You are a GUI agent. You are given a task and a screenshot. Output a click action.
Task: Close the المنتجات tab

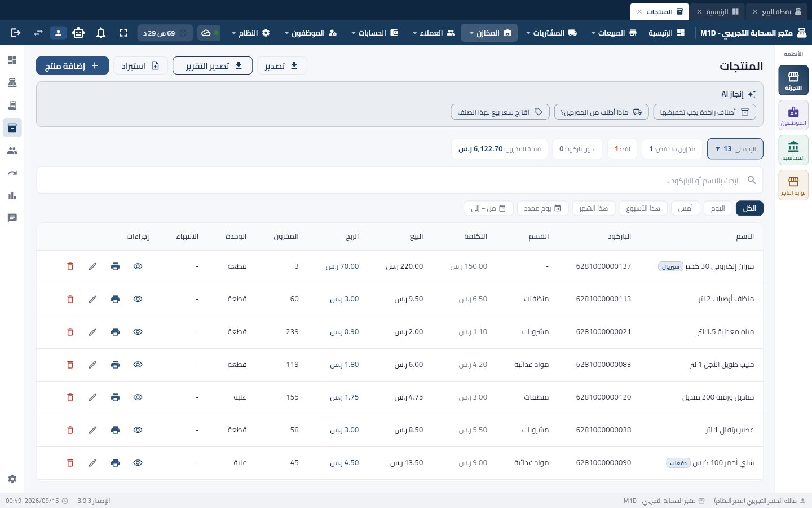(x=639, y=11)
